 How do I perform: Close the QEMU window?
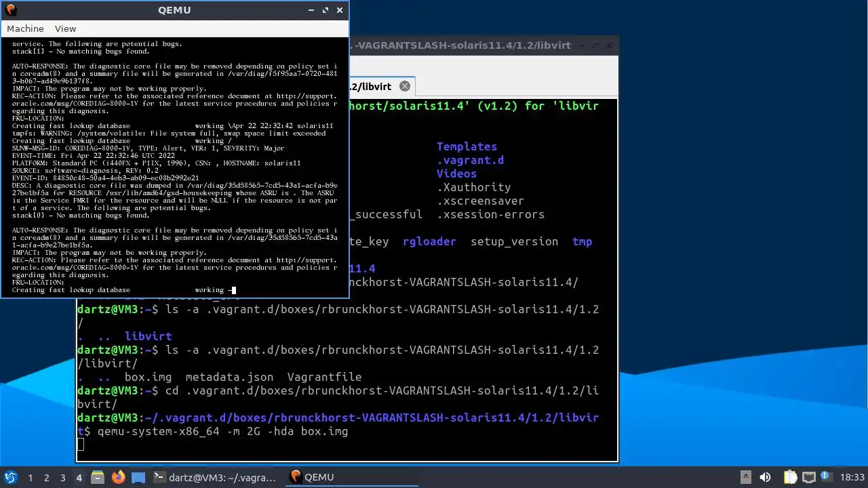pos(340,10)
